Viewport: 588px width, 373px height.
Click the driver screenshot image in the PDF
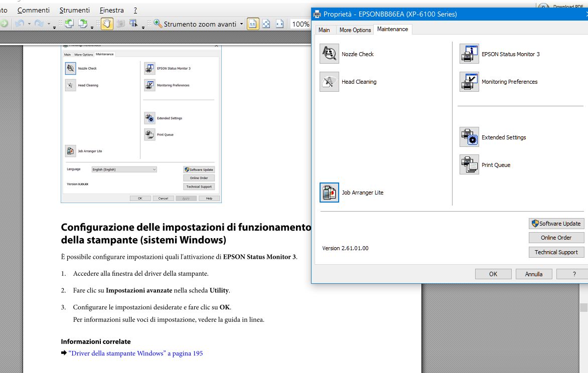[x=141, y=124]
